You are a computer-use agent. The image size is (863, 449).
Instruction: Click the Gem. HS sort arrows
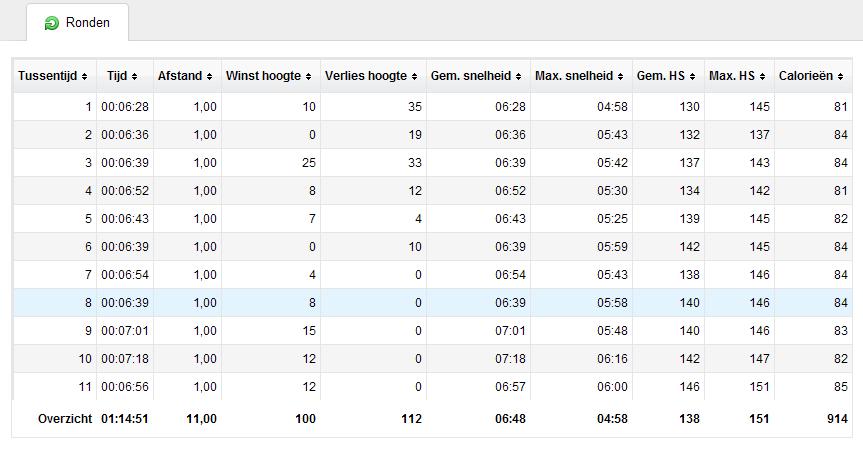(x=692, y=76)
